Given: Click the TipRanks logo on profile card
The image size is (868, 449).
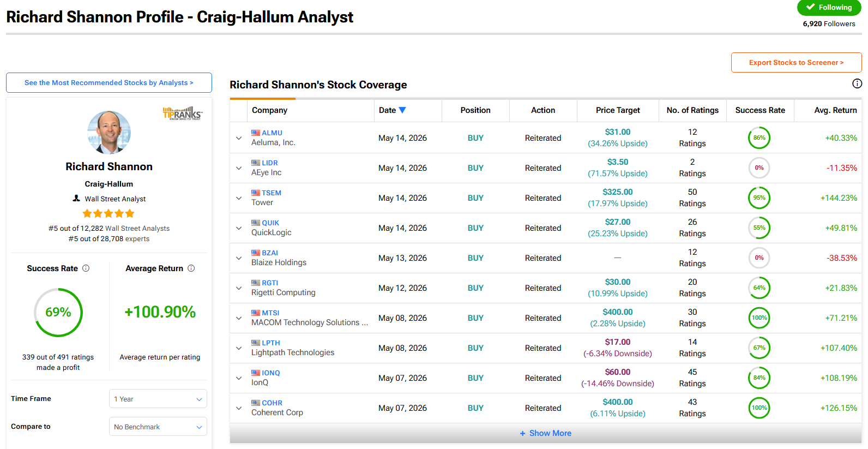Looking at the screenshot, I should tap(183, 113).
